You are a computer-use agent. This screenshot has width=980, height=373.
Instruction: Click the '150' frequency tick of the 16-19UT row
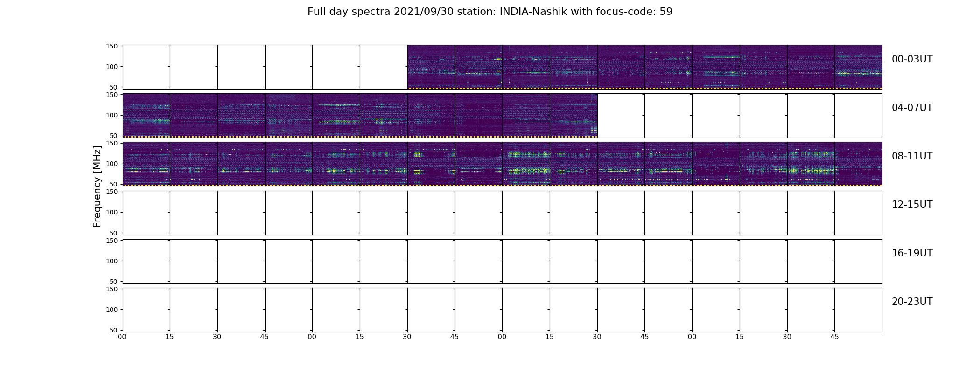pos(112,241)
